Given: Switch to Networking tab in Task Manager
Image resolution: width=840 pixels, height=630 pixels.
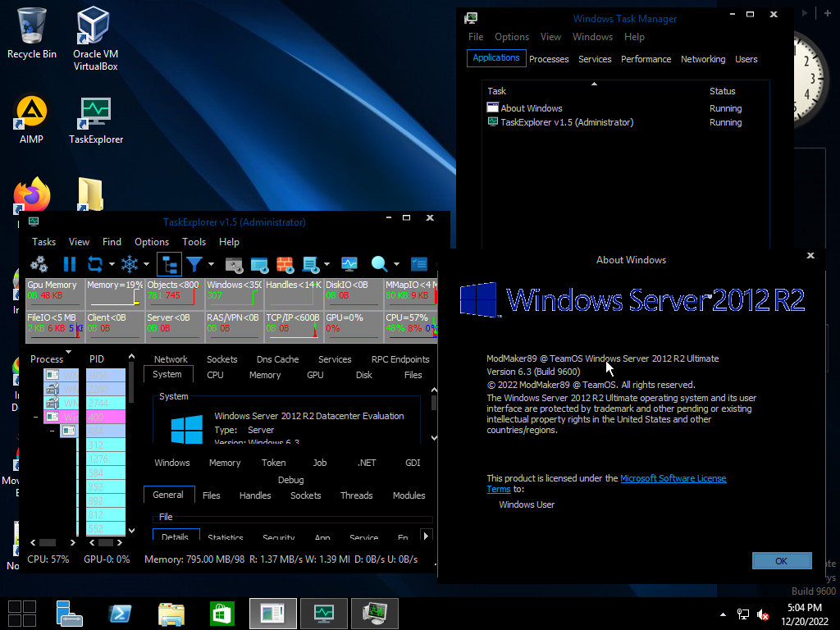Looking at the screenshot, I should coord(703,59).
